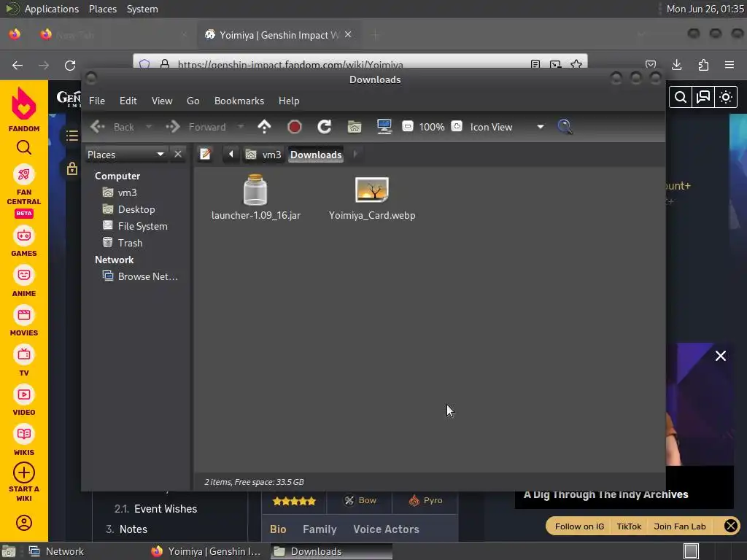Select vm3 in the path bar

(x=263, y=155)
